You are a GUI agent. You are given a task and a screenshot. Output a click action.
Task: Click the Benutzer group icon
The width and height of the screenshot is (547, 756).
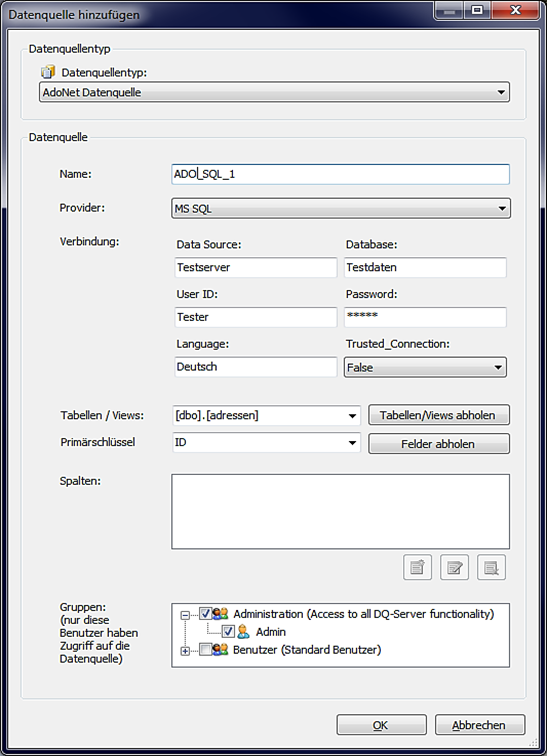pos(220,649)
